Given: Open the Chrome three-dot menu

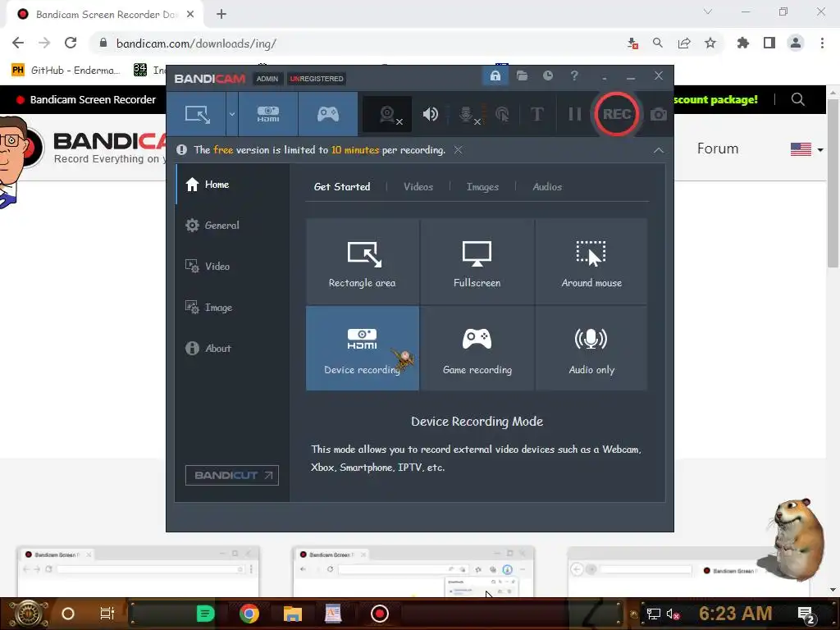Looking at the screenshot, I should pos(822,43).
